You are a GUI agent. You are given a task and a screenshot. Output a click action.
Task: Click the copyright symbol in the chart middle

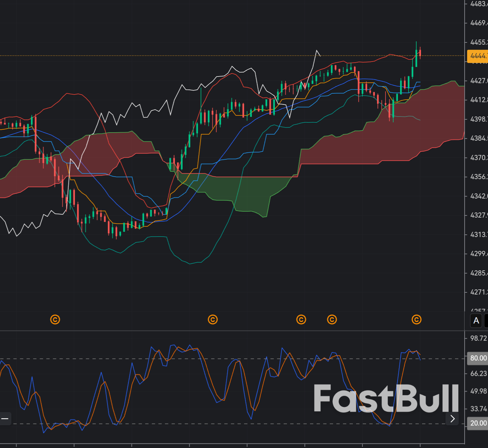(213, 319)
